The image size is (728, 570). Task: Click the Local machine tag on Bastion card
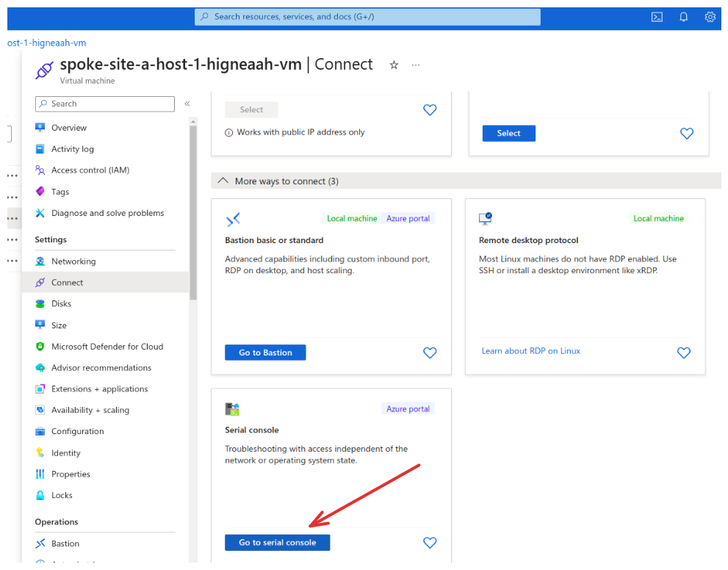(x=352, y=219)
